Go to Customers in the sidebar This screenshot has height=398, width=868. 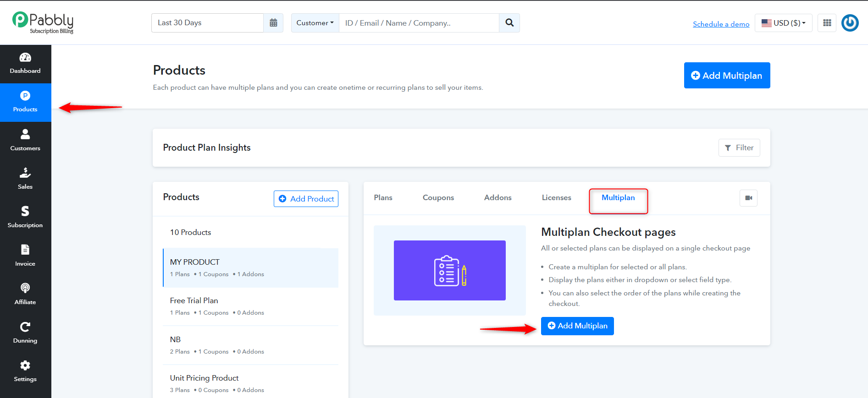25,140
